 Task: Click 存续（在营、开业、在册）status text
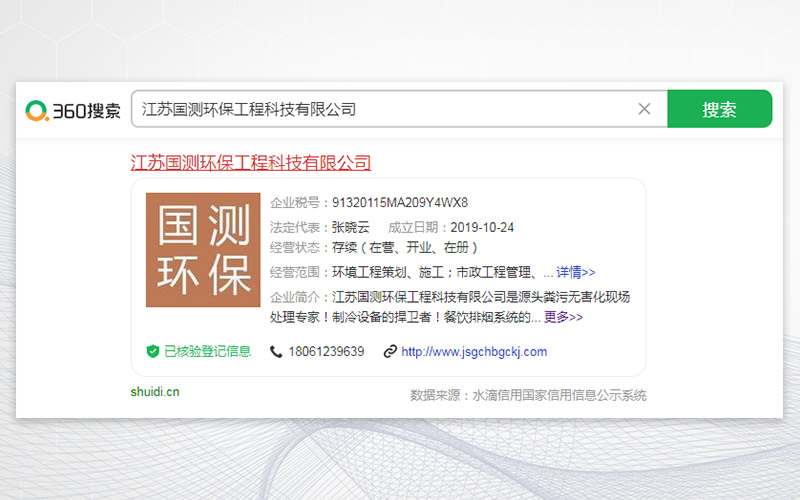pos(405,247)
